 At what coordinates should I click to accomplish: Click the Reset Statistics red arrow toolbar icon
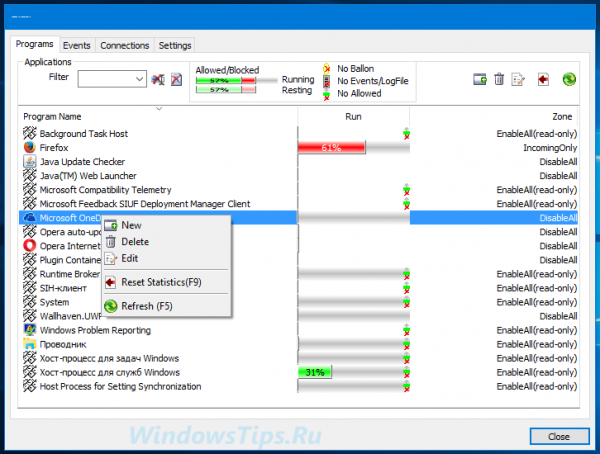coord(543,79)
